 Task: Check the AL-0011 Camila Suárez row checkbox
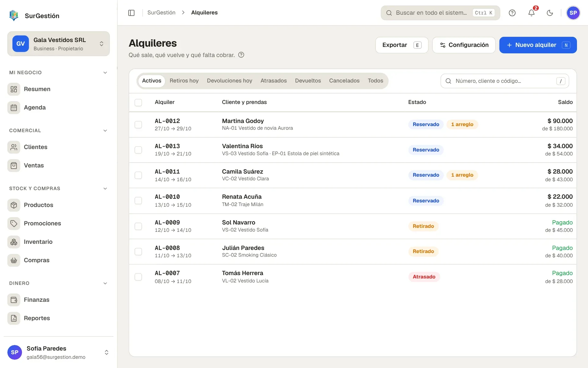(x=138, y=175)
